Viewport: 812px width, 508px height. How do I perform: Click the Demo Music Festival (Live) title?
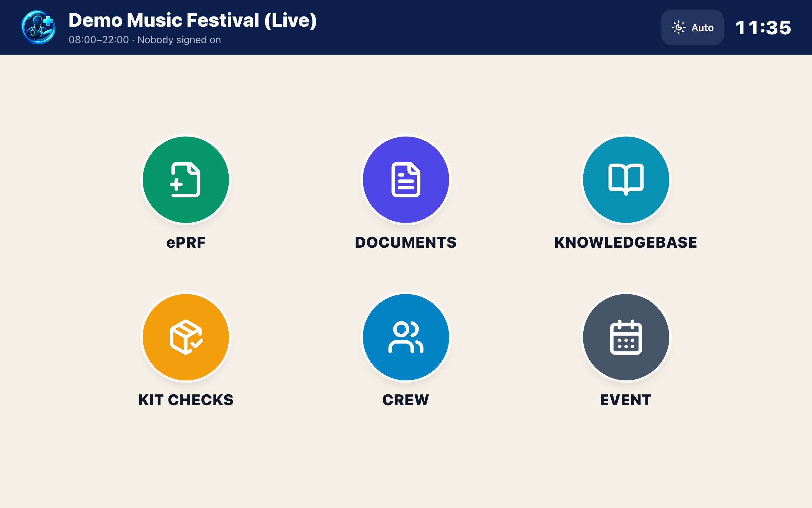point(193,20)
